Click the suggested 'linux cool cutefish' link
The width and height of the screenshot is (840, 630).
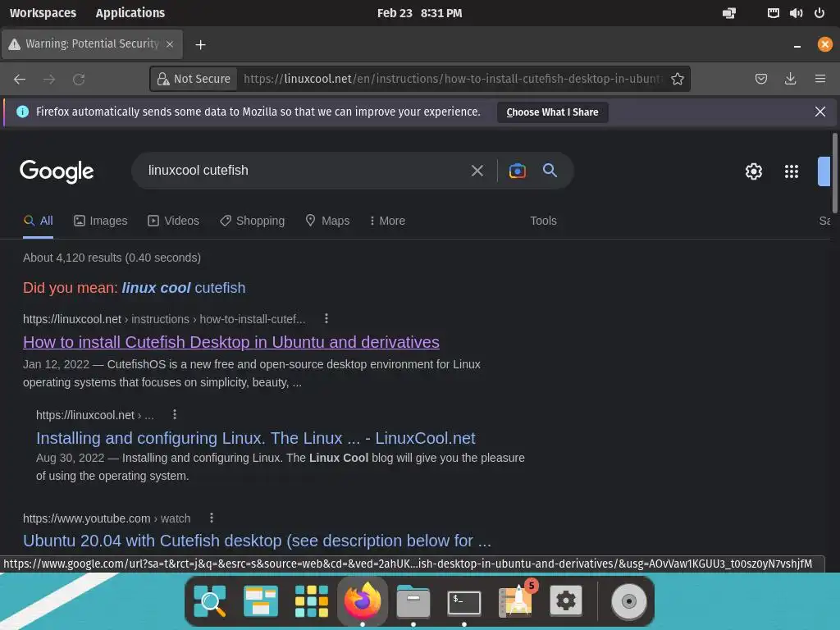[x=183, y=288]
